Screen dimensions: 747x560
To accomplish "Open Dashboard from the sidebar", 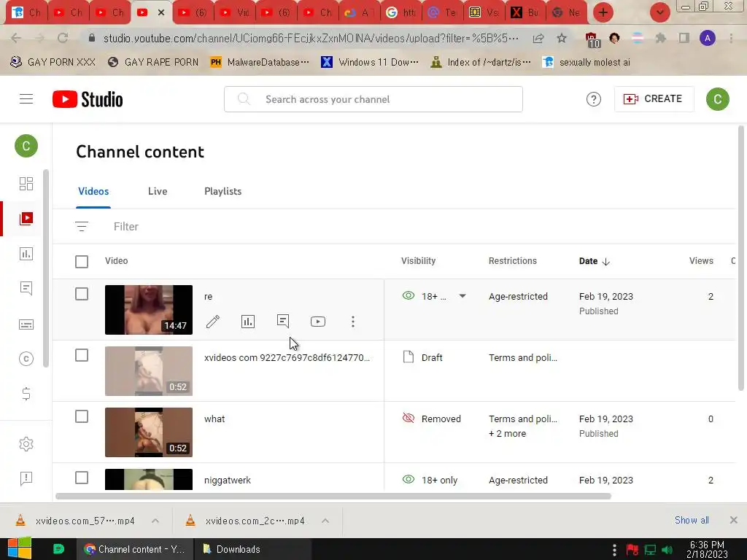I will click(x=26, y=183).
